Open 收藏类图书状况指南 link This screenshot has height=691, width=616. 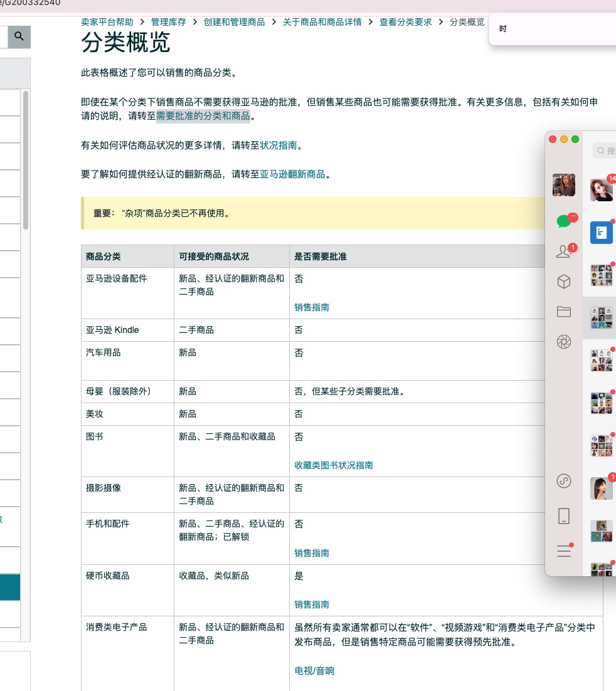coord(334,465)
